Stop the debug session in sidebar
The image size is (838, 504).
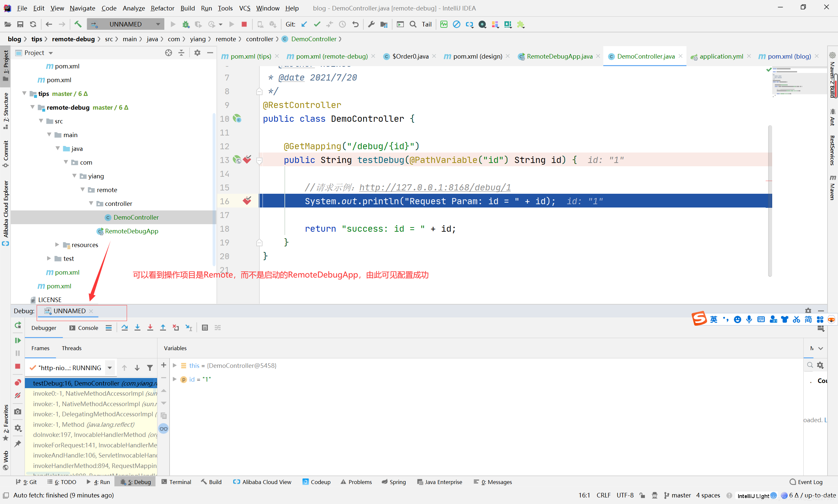pyautogui.click(x=18, y=366)
